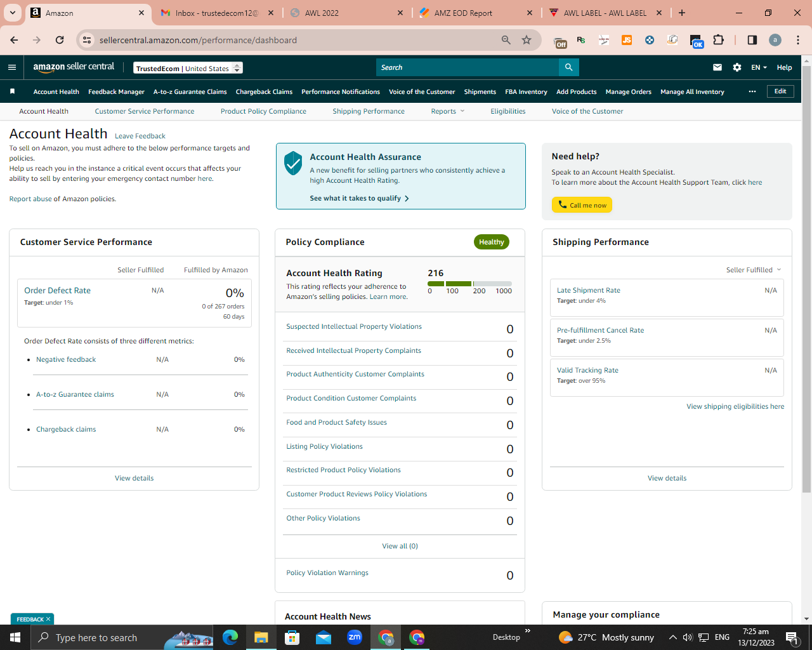812x650 pixels.
Task: Open a new browser tab
Action: tap(682, 13)
